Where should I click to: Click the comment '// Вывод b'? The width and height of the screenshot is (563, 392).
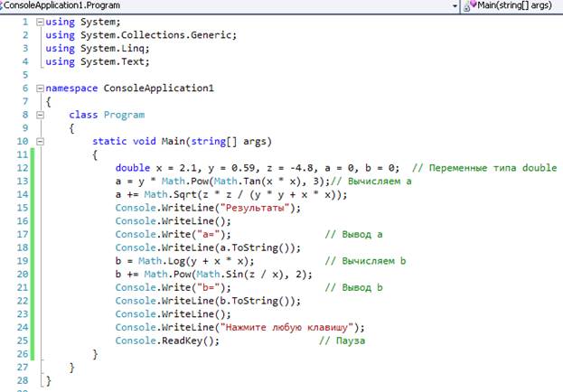coord(353,287)
